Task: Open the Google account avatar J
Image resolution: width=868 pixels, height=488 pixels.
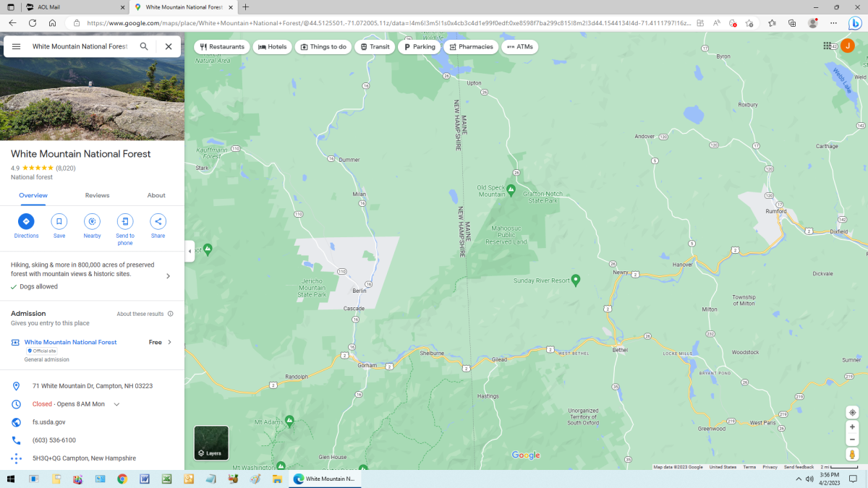Action: 848,46
